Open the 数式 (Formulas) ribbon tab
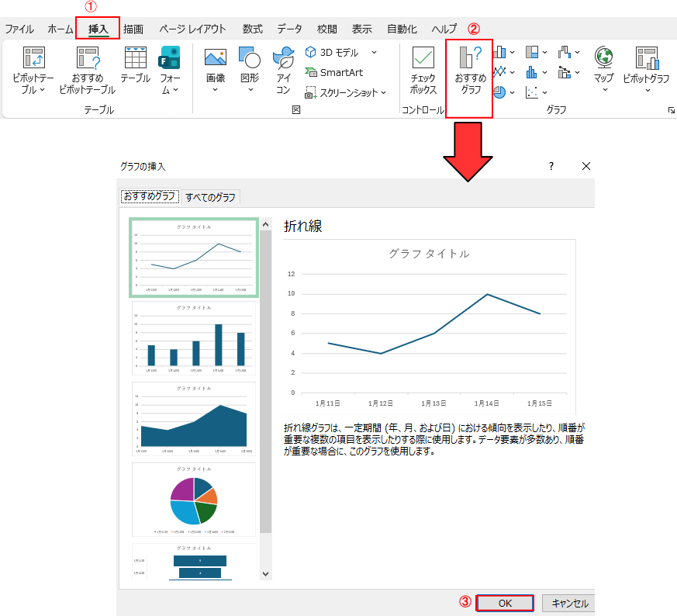This screenshot has width=677, height=616. pyautogui.click(x=252, y=29)
